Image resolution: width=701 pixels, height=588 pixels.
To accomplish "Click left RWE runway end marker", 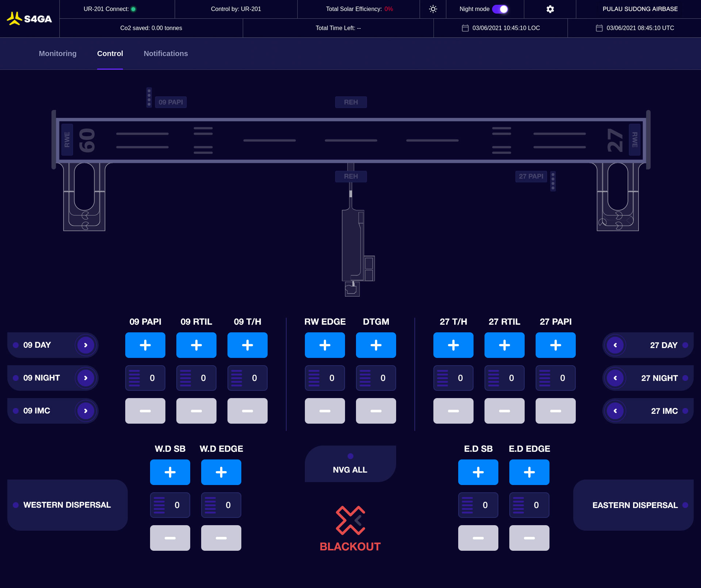I will tap(67, 140).
